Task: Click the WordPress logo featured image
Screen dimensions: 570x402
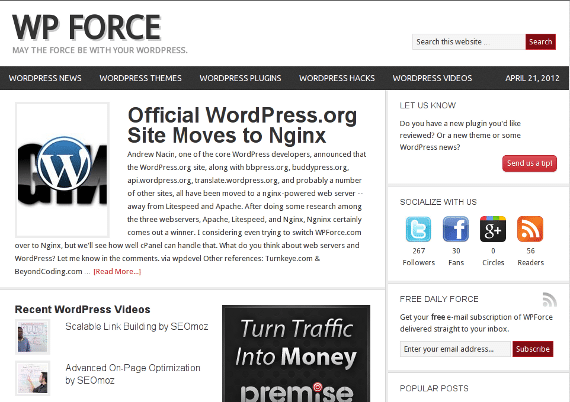Action: pyautogui.click(x=63, y=170)
